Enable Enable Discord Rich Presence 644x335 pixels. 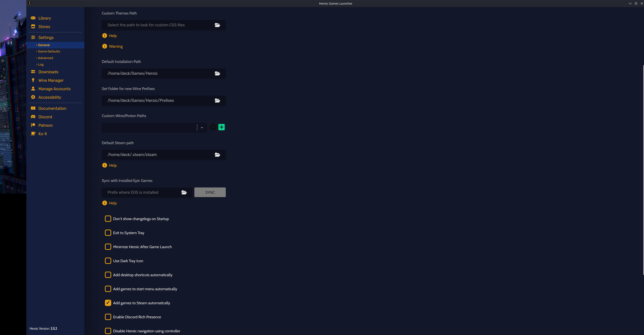tap(108, 317)
